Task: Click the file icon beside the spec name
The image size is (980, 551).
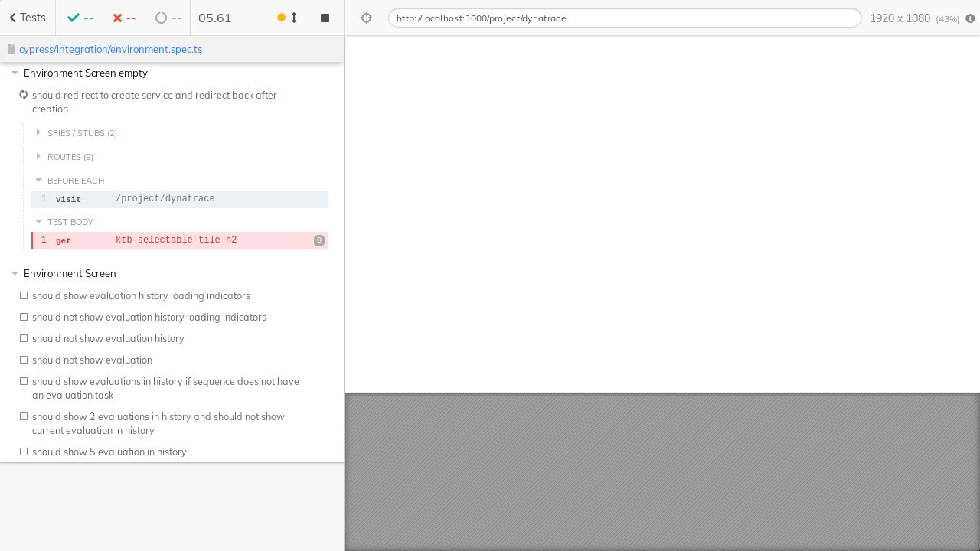Action: click(x=11, y=48)
